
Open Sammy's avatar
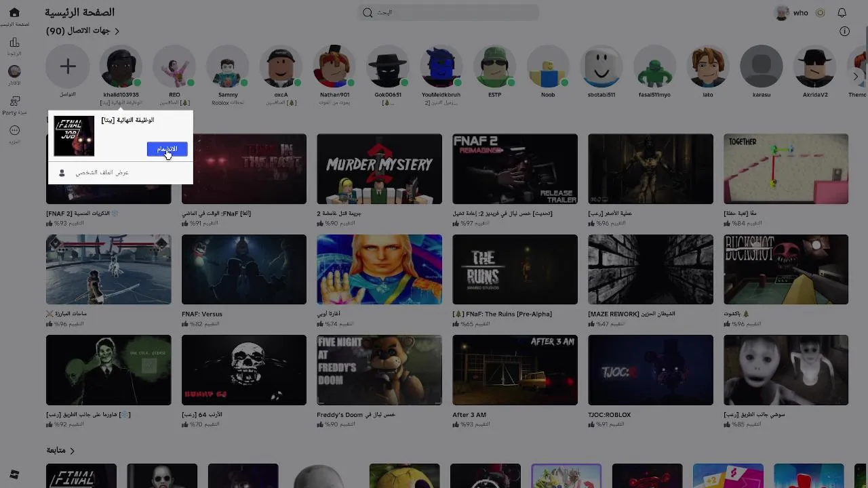click(228, 66)
